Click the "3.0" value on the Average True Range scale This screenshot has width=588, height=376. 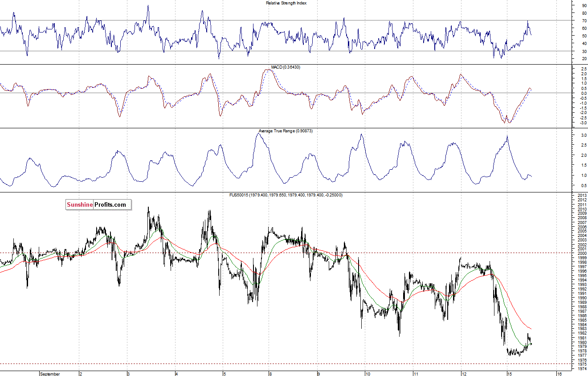pyautogui.click(x=584, y=135)
